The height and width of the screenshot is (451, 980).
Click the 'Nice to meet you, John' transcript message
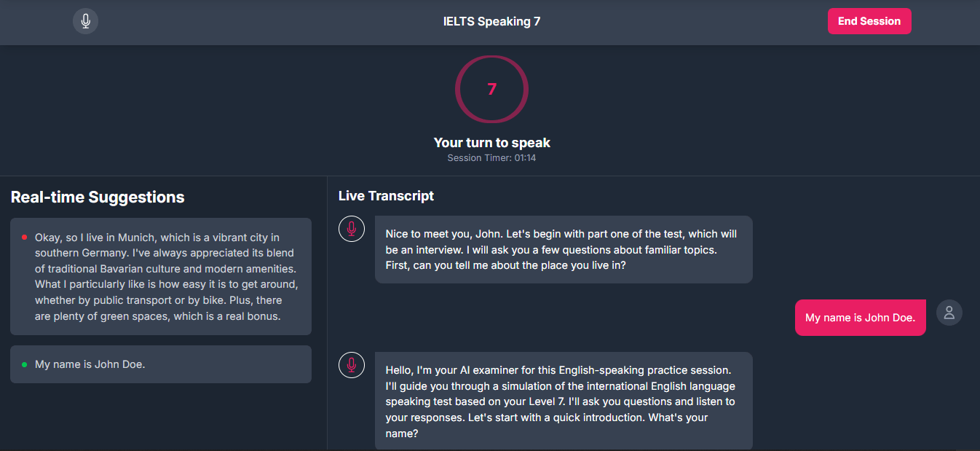564,249
